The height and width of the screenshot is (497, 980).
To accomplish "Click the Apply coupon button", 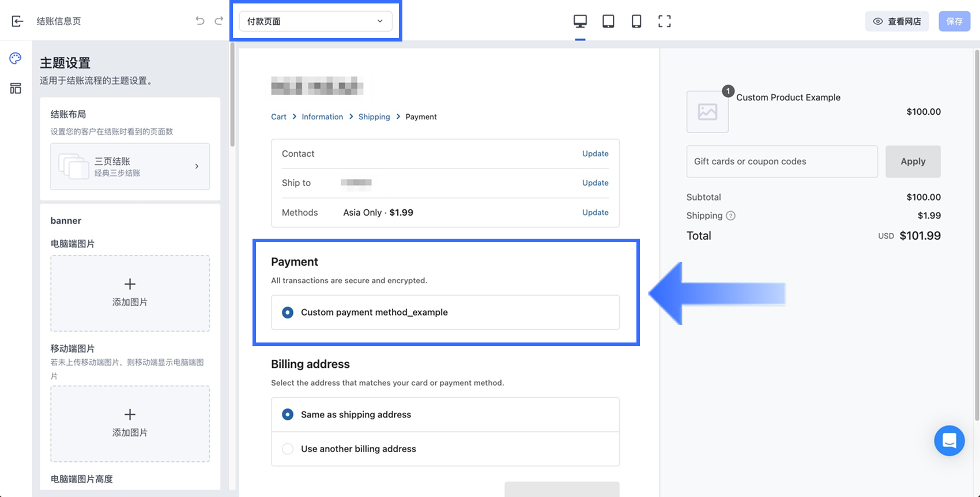I will click(x=913, y=161).
